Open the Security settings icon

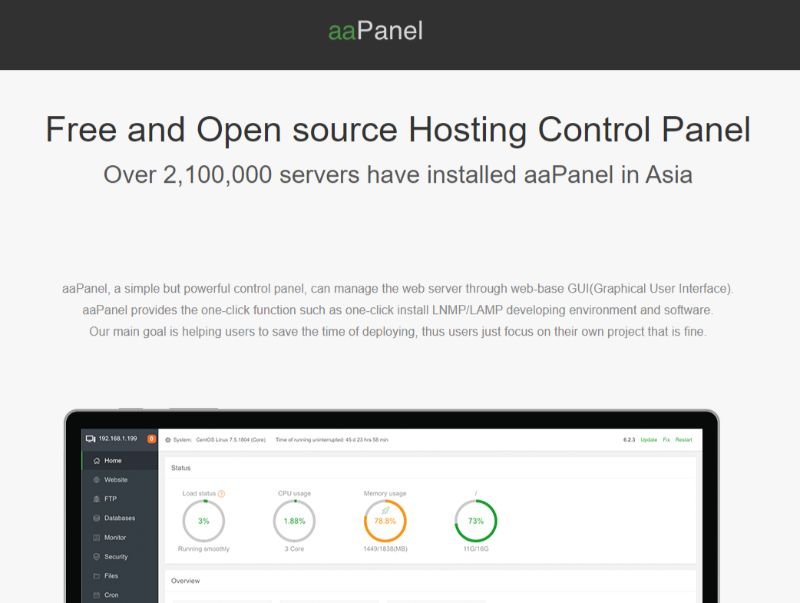click(x=95, y=557)
